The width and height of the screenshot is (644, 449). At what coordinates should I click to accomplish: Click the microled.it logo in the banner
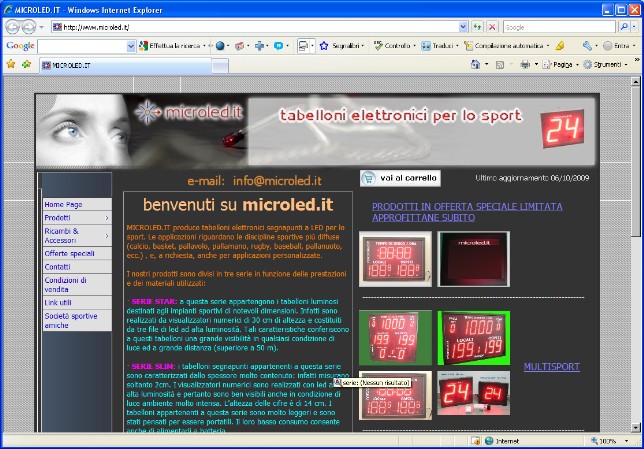pos(189,112)
